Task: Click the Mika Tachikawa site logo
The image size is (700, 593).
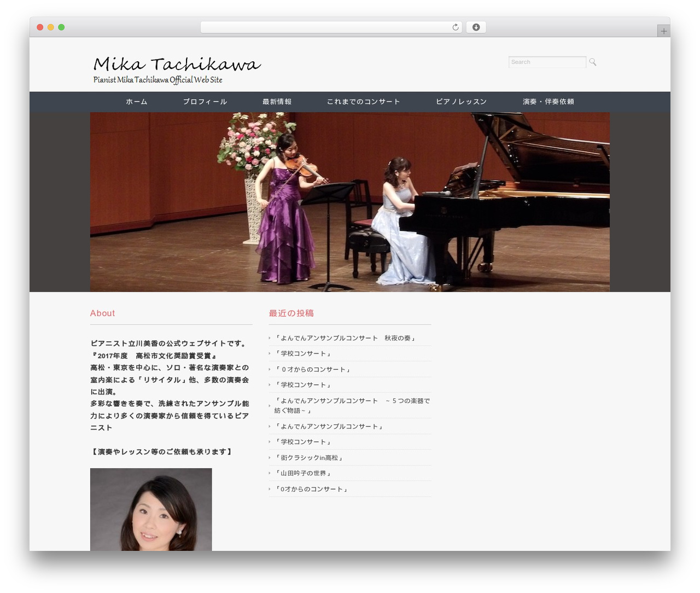Action: click(177, 65)
